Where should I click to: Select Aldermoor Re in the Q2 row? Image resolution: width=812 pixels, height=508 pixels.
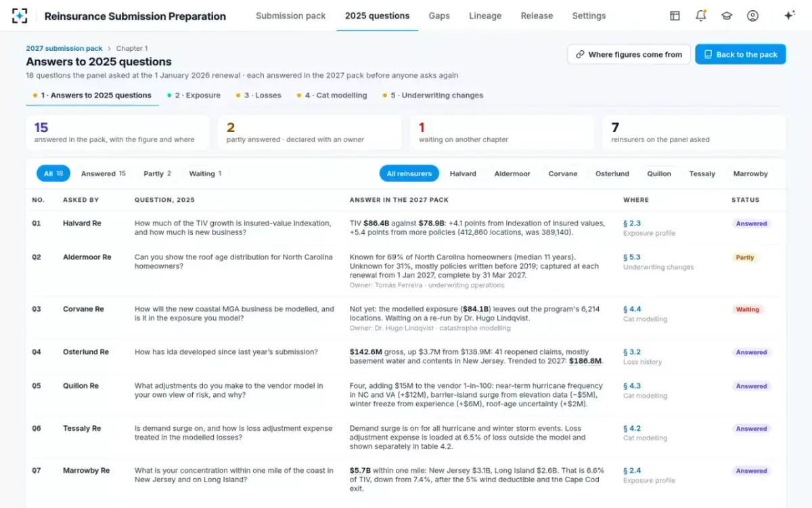point(87,257)
